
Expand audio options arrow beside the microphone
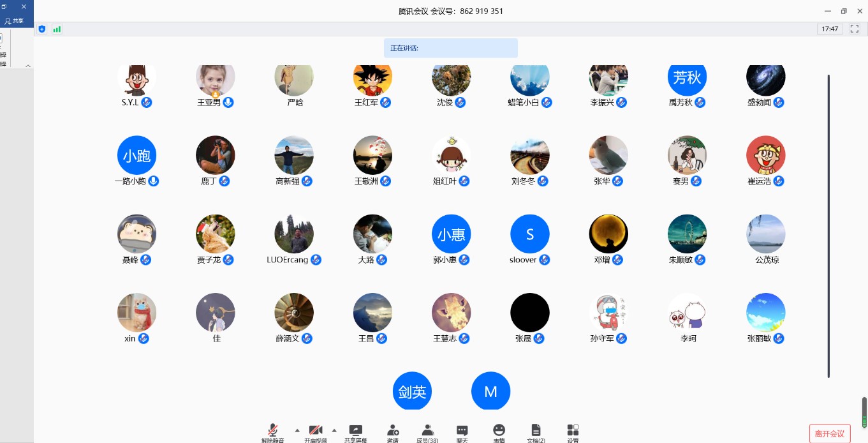297,430
